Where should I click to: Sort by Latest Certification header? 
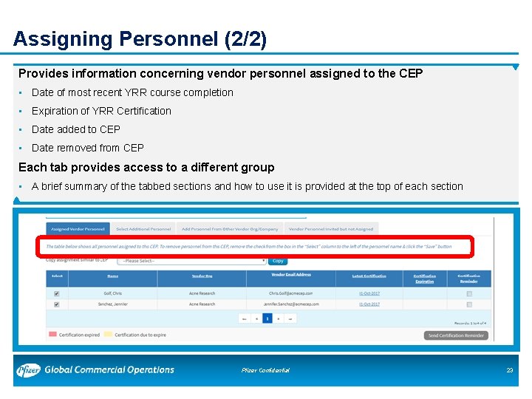(x=369, y=276)
